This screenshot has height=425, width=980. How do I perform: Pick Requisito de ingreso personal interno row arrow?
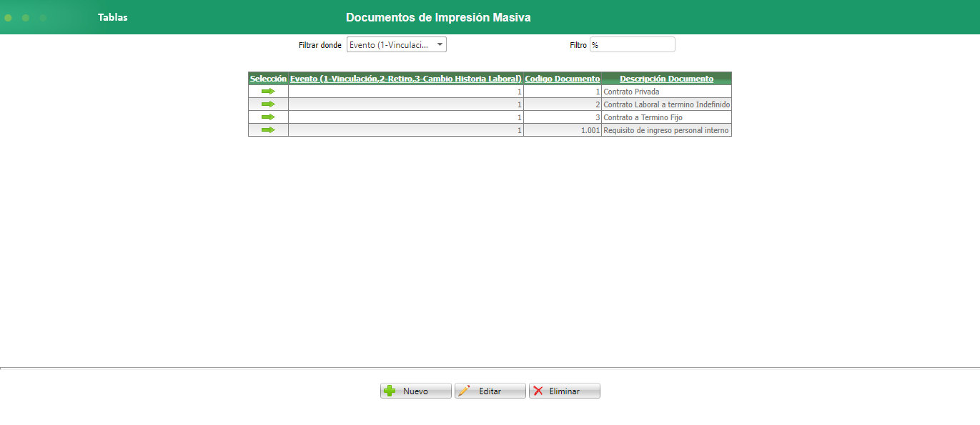[268, 130]
